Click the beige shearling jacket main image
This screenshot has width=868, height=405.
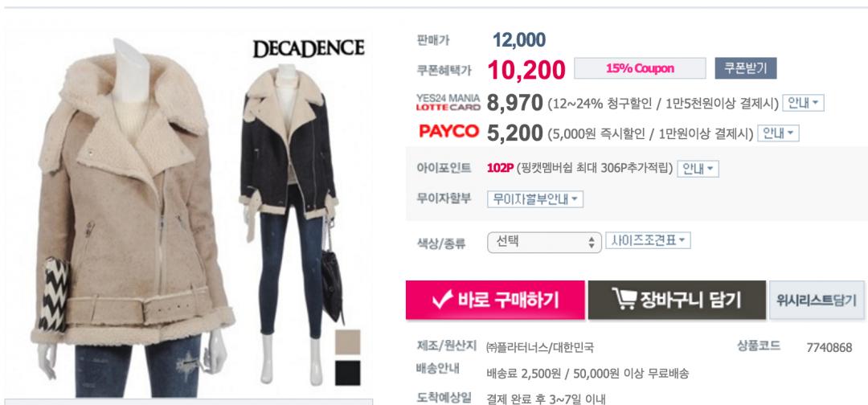click(134, 219)
